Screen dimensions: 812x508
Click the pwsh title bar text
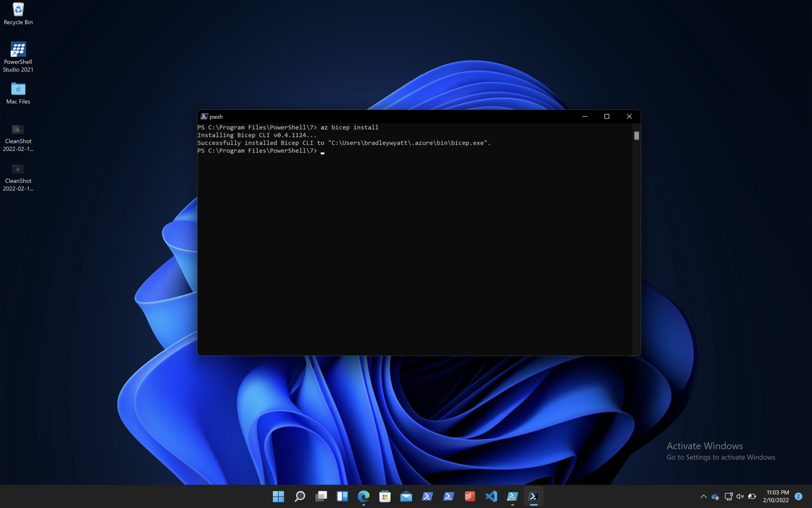coord(216,117)
